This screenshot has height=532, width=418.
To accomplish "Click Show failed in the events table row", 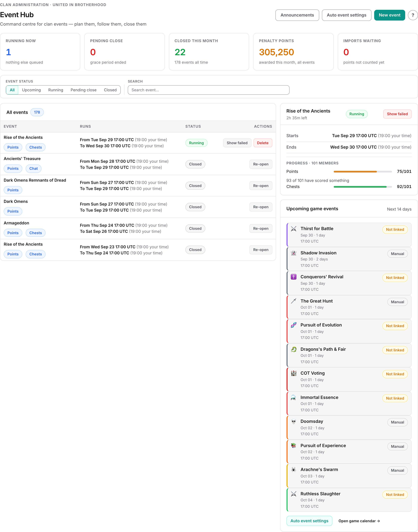I will [x=237, y=143].
